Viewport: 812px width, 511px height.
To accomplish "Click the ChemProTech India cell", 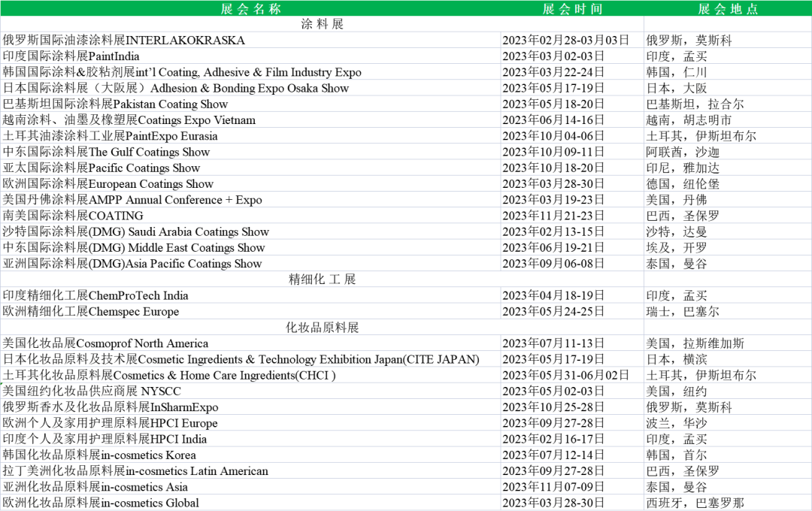I will 250,295.
